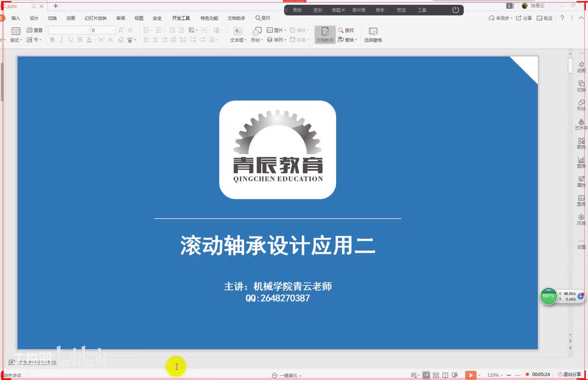Click the 重置 reset button

(x=34, y=30)
